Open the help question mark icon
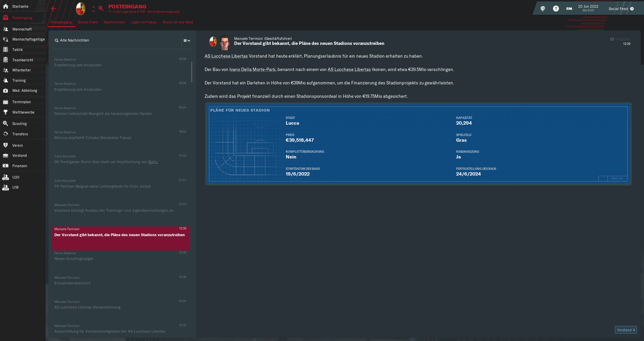Image resolution: width=644 pixels, height=341 pixels. click(556, 9)
